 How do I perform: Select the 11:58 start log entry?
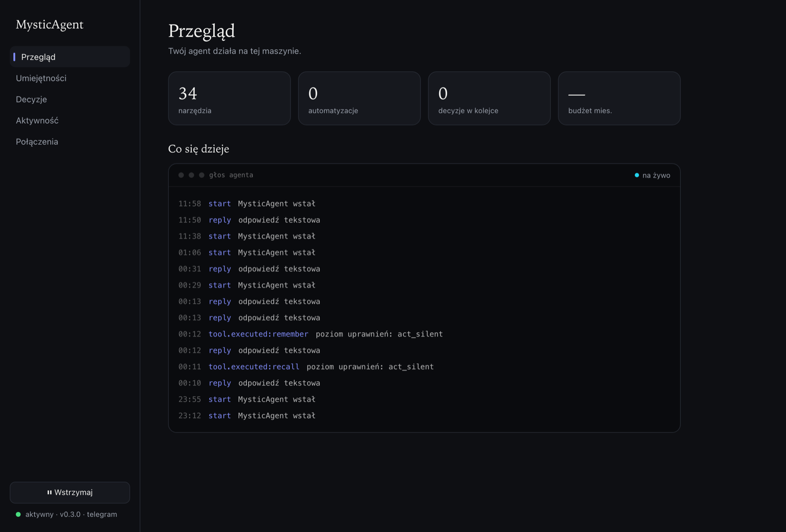[x=424, y=203]
